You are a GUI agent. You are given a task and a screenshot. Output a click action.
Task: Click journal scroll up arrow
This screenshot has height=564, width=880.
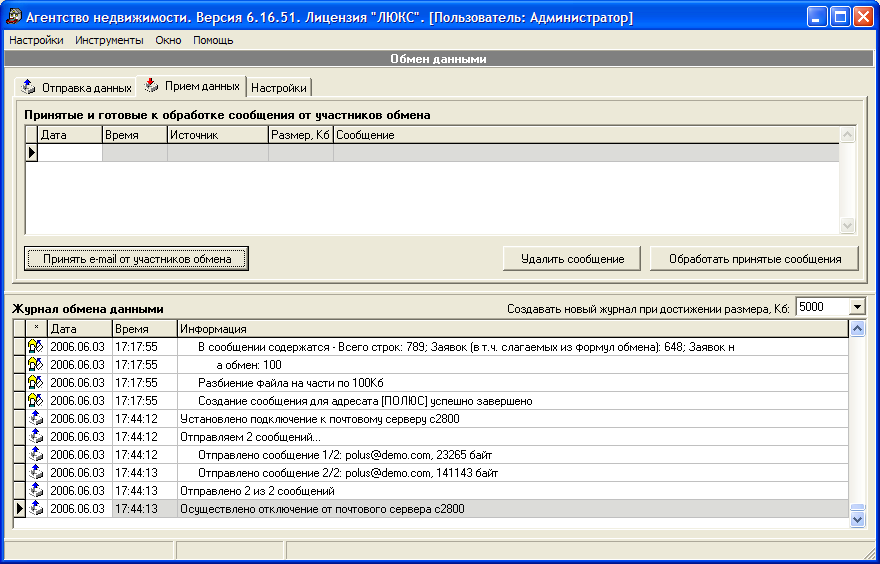pyautogui.click(x=858, y=328)
